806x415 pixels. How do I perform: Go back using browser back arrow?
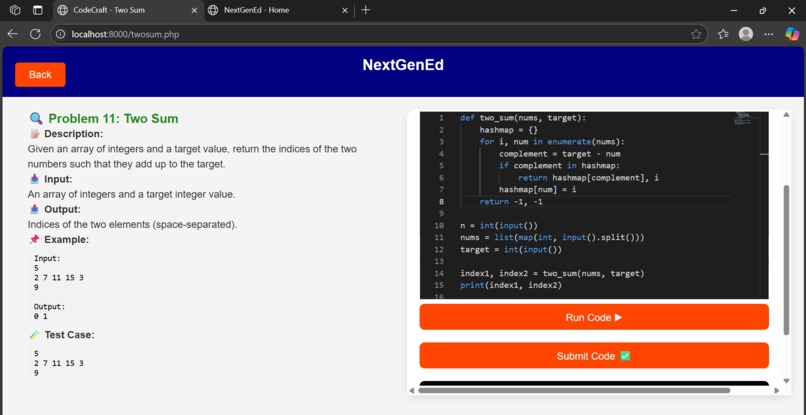pyautogui.click(x=12, y=34)
